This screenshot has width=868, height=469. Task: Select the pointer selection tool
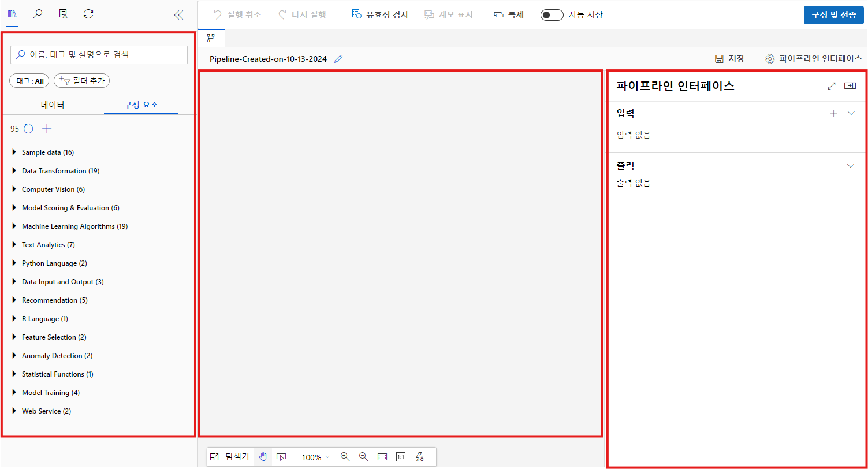click(x=281, y=457)
